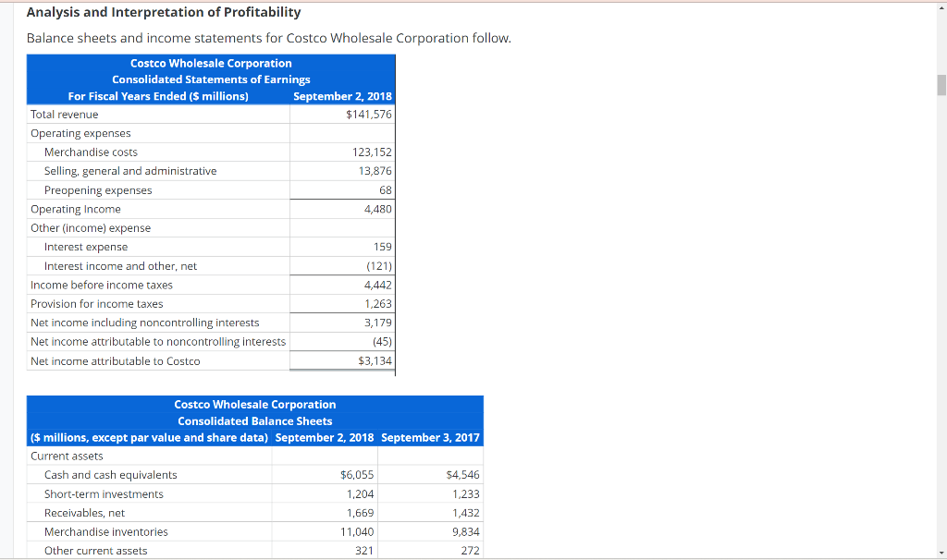Viewport: 947px width, 560px height.
Task: Click balance sheet 'September 3, 2017' column header
Action: [430, 437]
